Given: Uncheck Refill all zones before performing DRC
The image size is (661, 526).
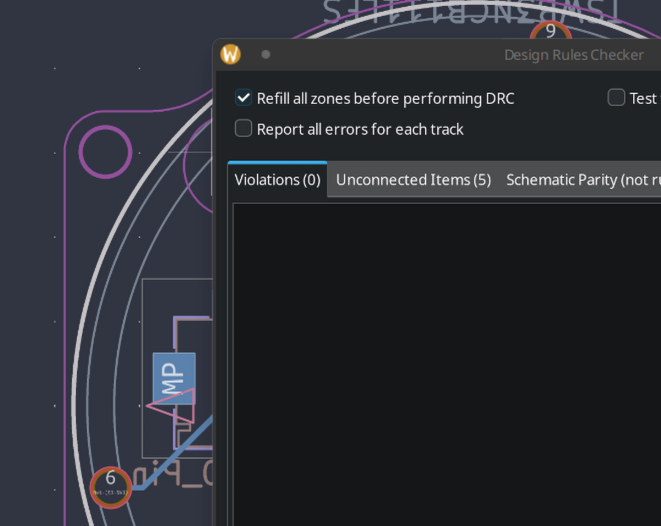Looking at the screenshot, I should (x=243, y=98).
